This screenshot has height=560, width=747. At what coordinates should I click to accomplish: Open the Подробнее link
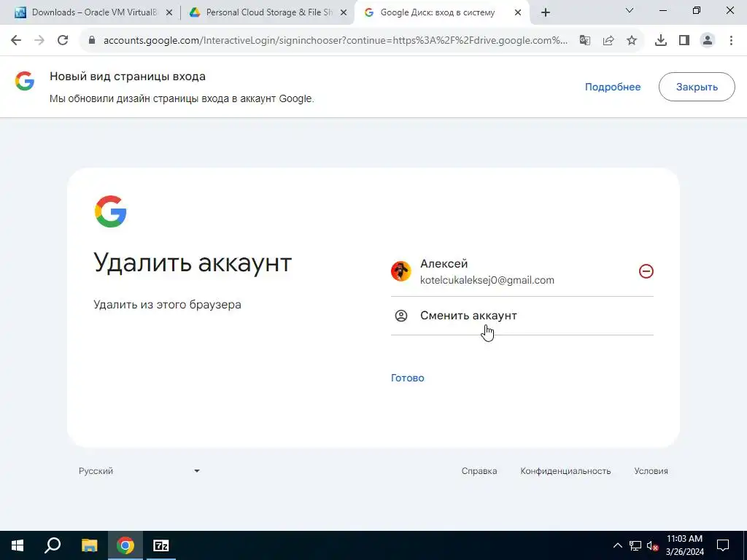[x=613, y=87]
